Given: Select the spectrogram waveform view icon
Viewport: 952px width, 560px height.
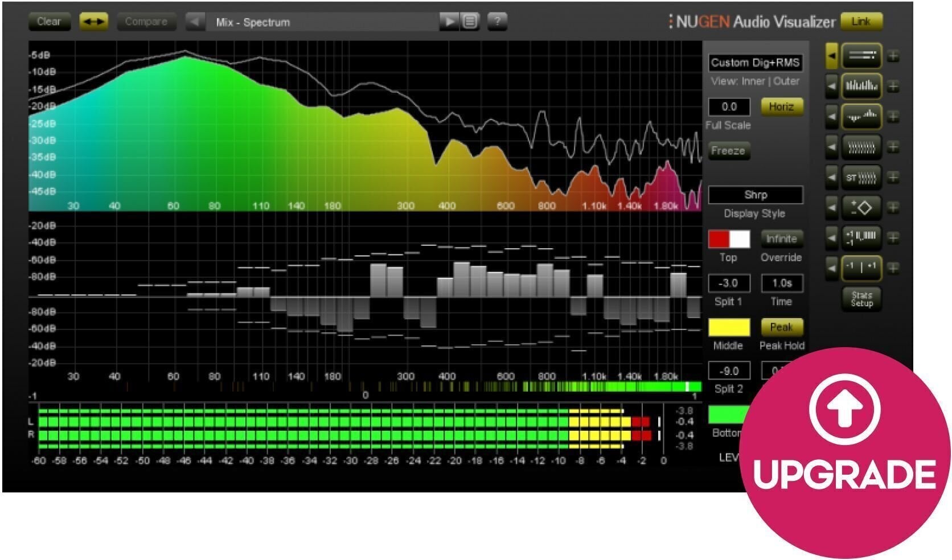Looking at the screenshot, I should [x=861, y=117].
